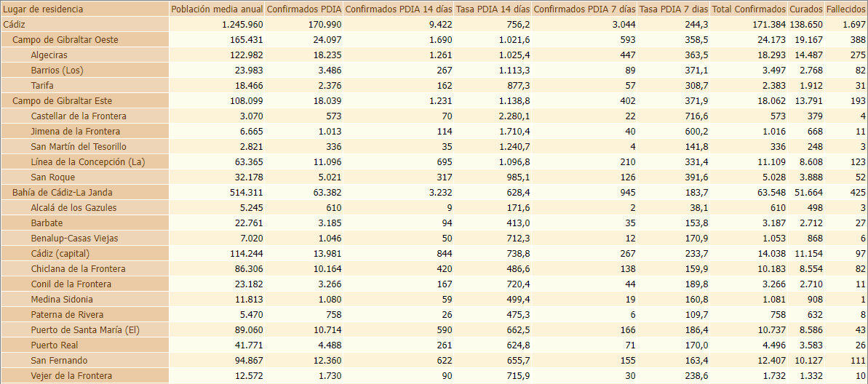
Task: Click the 'Total Confirmados' column header
Action: (x=749, y=9)
